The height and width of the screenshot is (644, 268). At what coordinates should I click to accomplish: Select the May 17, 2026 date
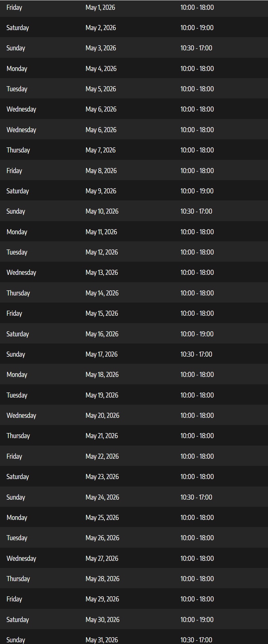pyautogui.click(x=101, y=354)
